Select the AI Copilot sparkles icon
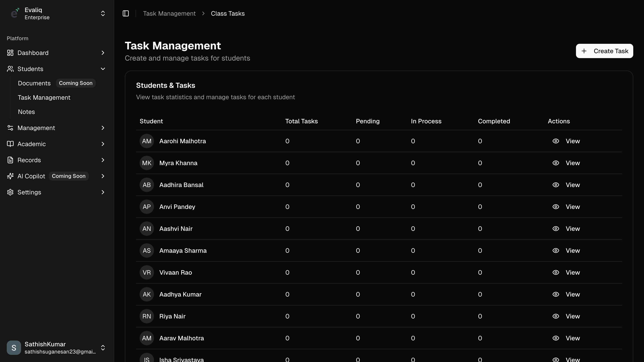Screen dimensions: 644x362 point(10,176)
